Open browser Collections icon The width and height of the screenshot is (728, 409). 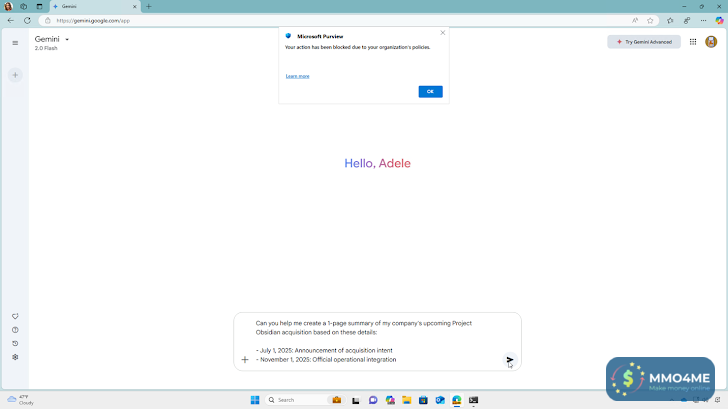tap(687, 20)
